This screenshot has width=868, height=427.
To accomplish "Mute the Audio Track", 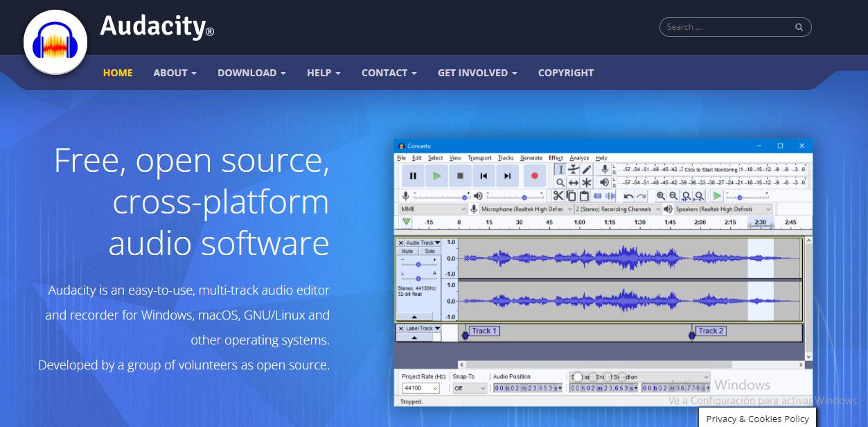I will tap(407, 251).
